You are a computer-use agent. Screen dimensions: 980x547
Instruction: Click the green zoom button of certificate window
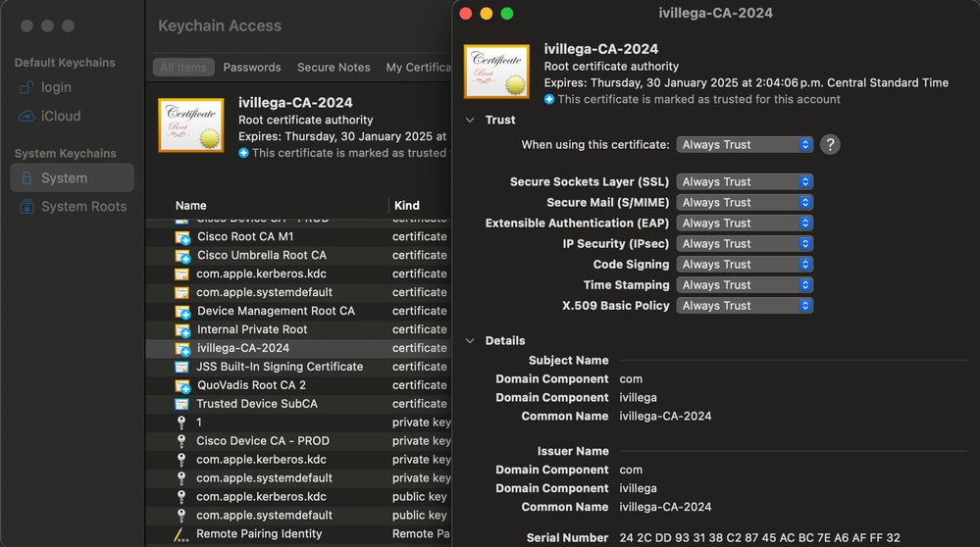click(x=507, y=13)
